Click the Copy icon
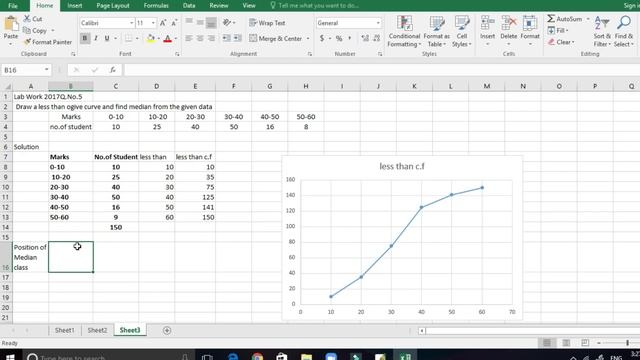This screenshot has width=640, height=360. point(27,30)
